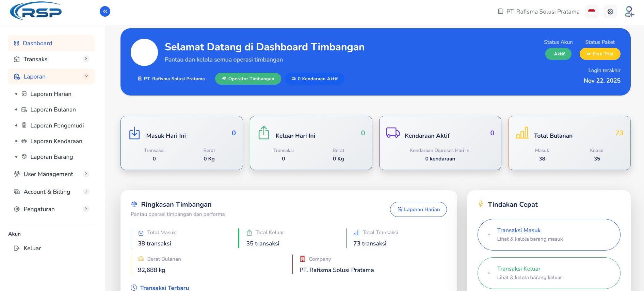
Task: Click the Keluar Hari Ini upload icon
Action: click(x=264, y=133)
